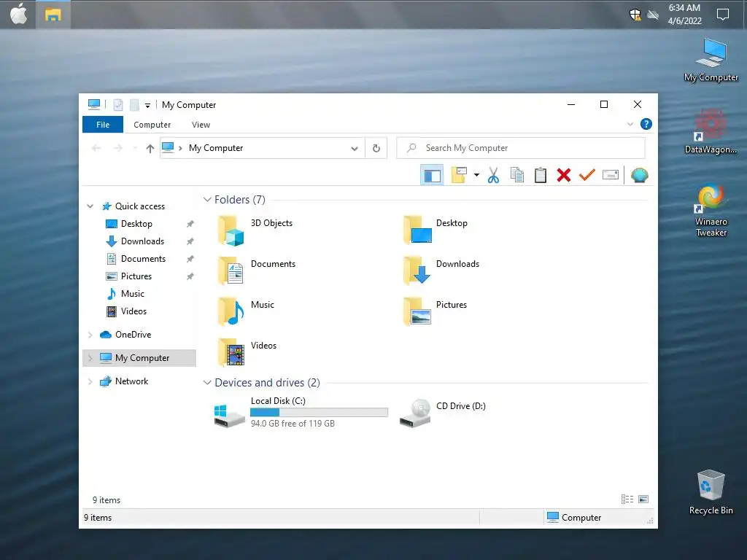
Task: Expand the ribbon with the chevron
Action: pyautogui.click(x=630, y=124)
